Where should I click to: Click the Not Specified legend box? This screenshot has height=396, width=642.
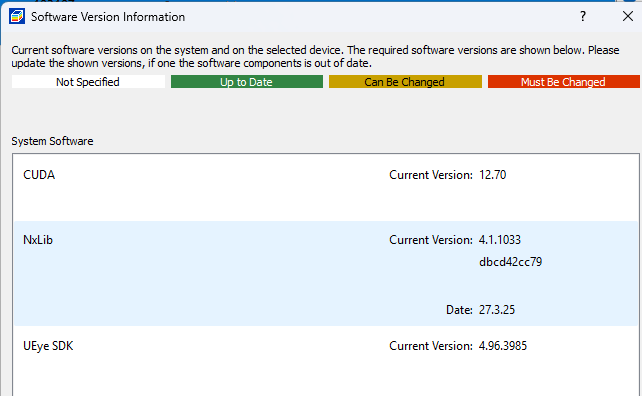88,81
